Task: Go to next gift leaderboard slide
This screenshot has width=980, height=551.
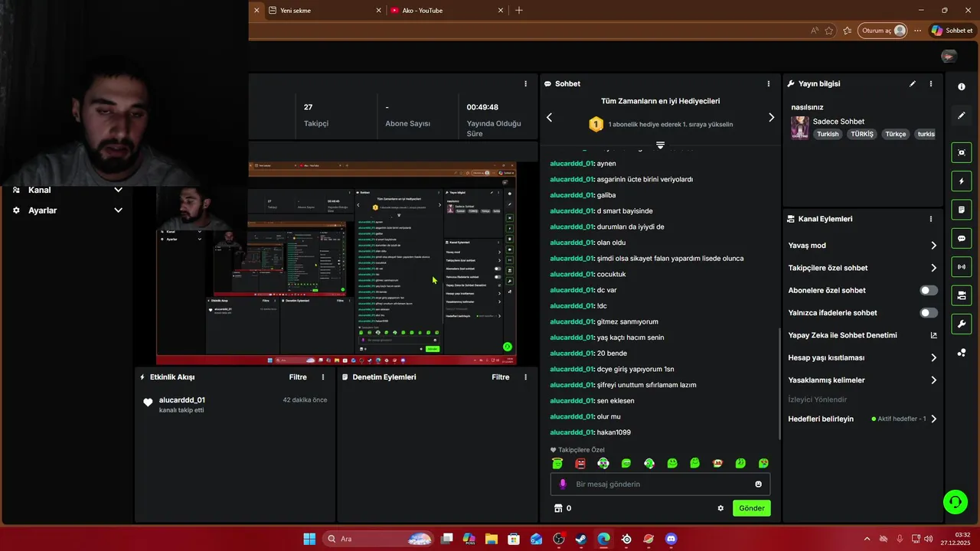Action: [771, 117]
